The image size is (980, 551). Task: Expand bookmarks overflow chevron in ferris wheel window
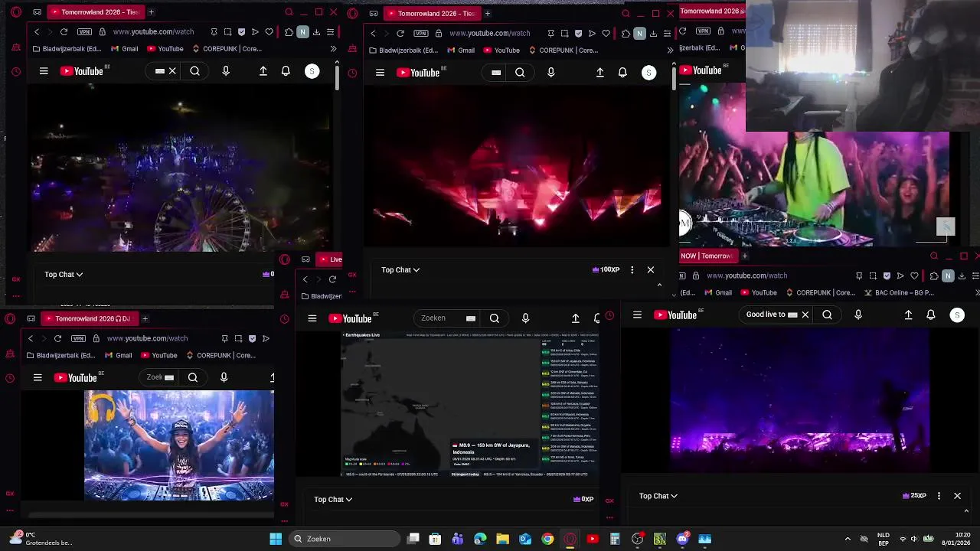(333, 49)
